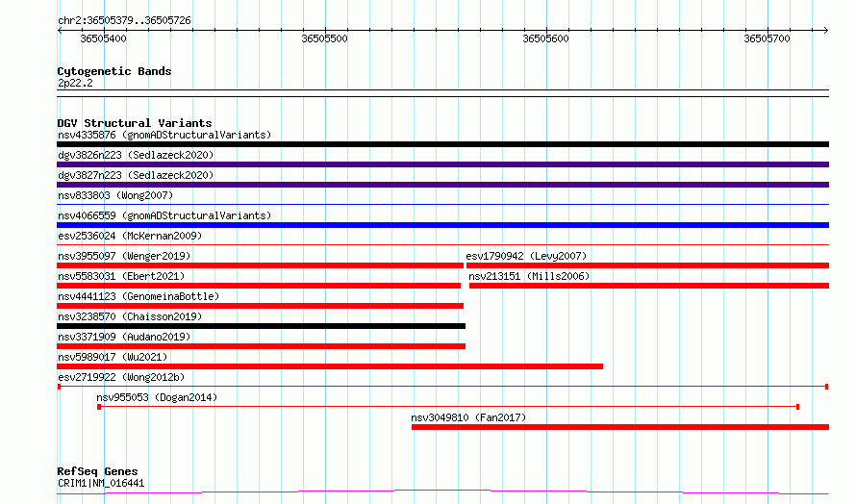Select the black nsv3238570 variant bar

coord(261,326)
